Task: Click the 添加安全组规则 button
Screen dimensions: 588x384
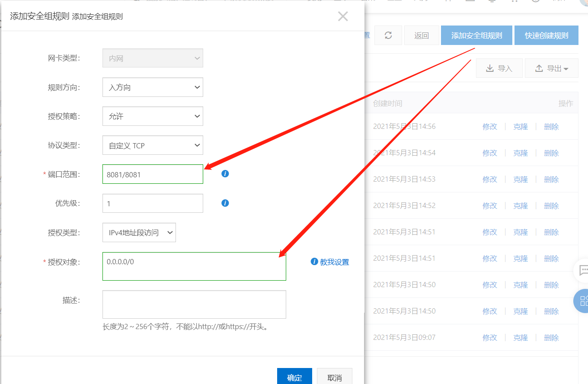Action: pos(476,35)
